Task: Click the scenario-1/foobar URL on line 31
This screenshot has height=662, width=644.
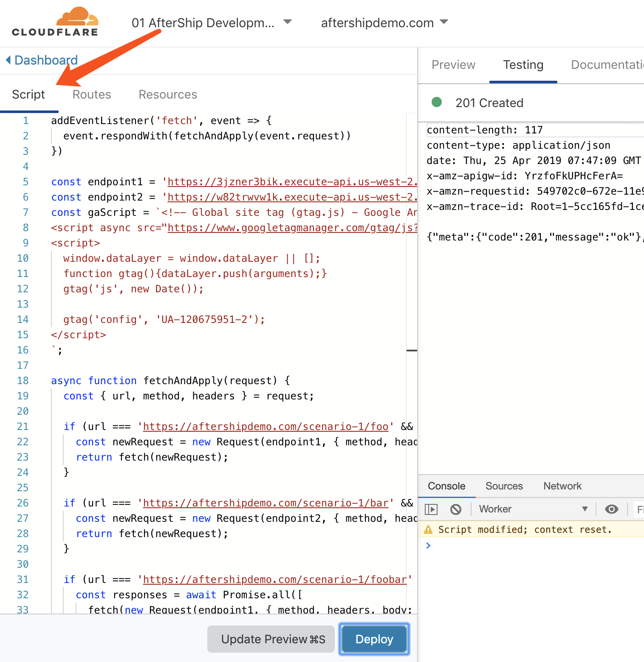Action: (275, 580)
